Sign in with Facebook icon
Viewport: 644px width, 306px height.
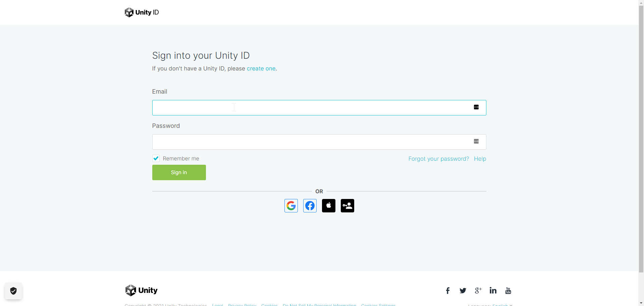(x=310, y=206)
